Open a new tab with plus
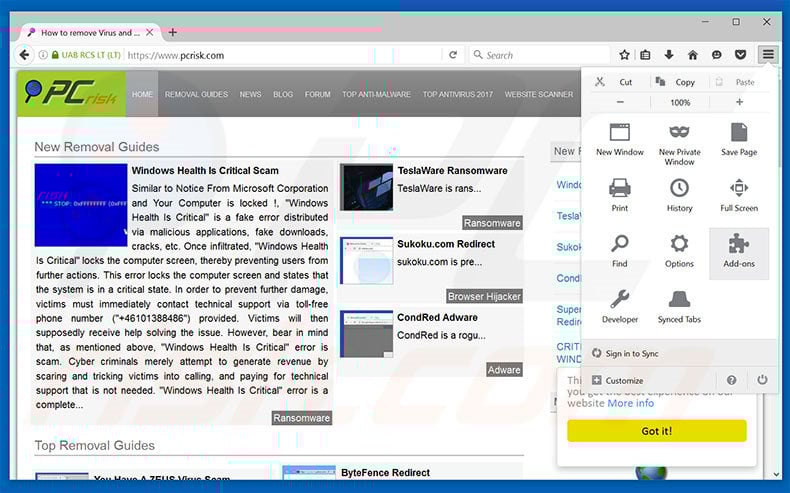The image size is (790, 493). [172, 32]
